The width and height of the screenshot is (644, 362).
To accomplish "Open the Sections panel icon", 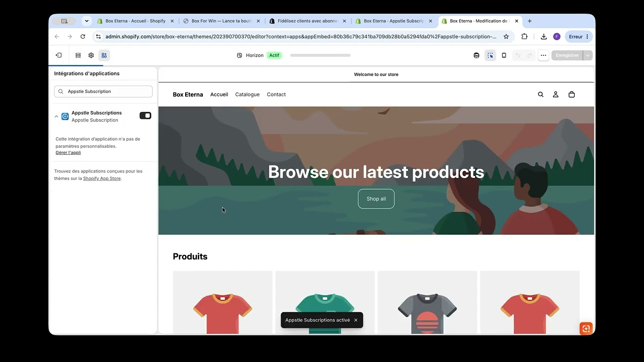I will [78, 55].
